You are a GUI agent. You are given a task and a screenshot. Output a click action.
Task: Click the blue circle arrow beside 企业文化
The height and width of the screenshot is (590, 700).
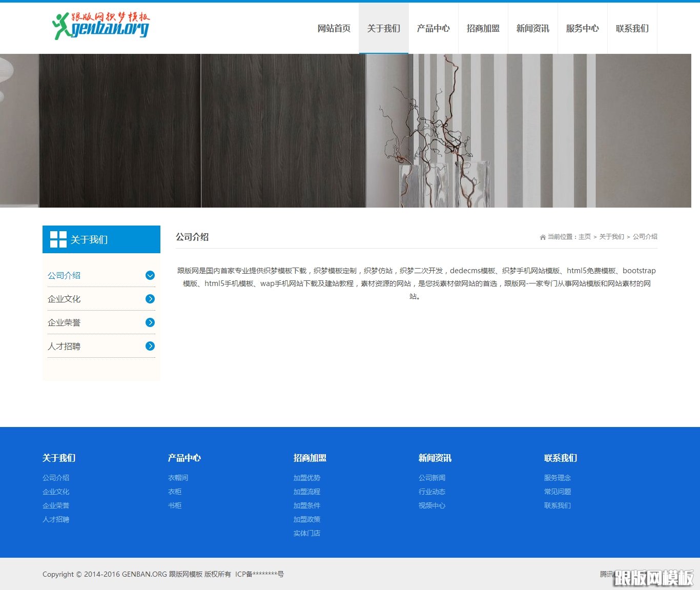pyautogui.click(x=150, y=299)
